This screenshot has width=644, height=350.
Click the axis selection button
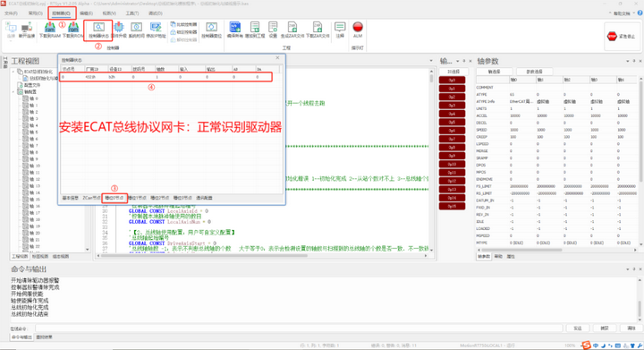[494, 72]
